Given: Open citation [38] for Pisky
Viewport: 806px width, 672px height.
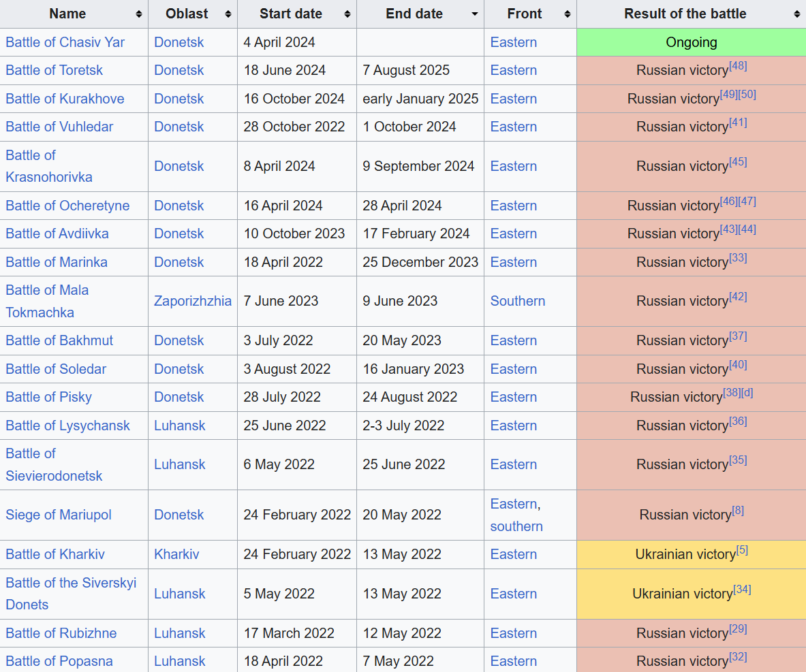Looking at the screenshot, I should pyautogui.click(x=732, y=393).
